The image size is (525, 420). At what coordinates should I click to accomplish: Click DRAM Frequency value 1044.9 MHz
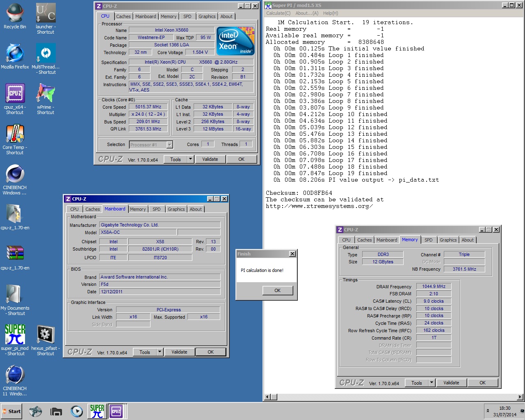434,286
